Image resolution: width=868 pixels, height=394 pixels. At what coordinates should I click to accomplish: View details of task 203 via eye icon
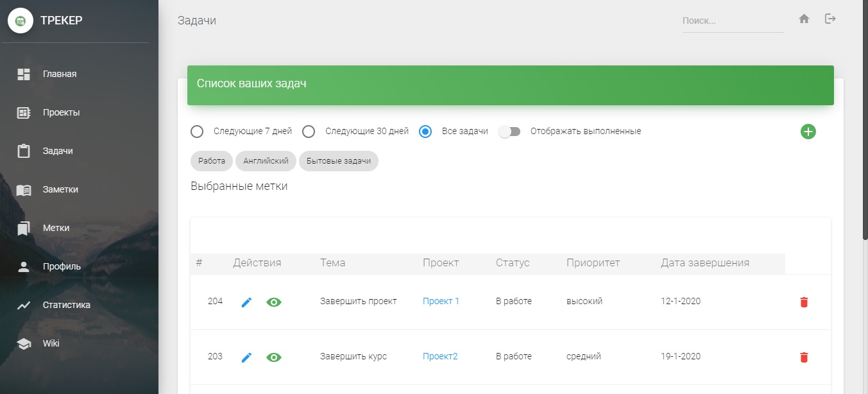click(x=274, y=357)
